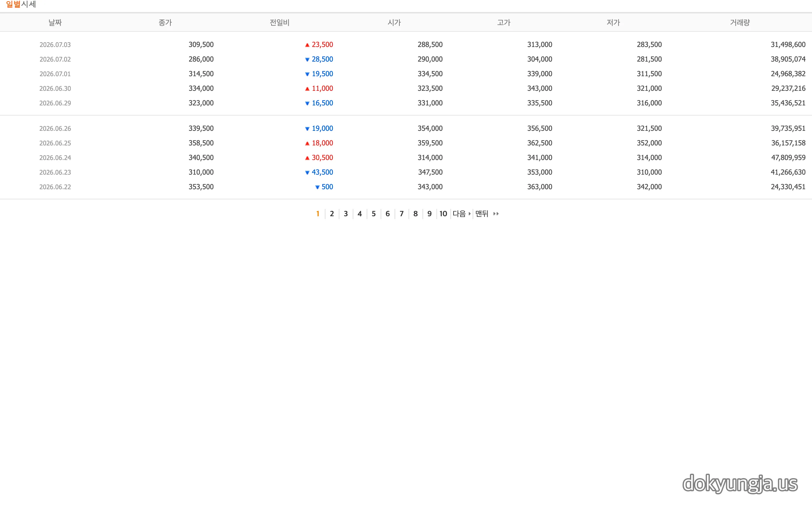Click the blue down arrow beside 28,500

307,60
